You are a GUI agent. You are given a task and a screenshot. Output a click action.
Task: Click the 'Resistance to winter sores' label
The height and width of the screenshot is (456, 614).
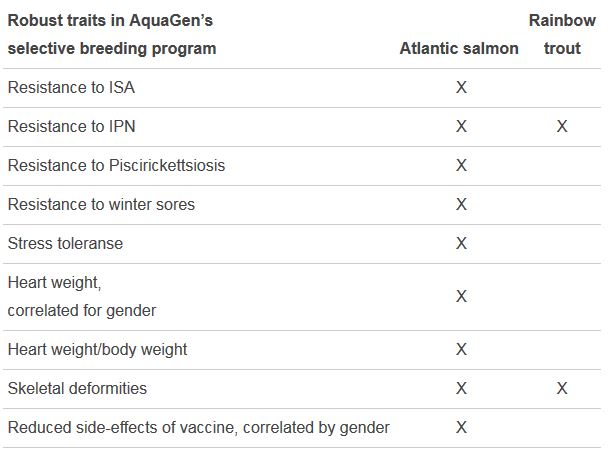point(101,205)
